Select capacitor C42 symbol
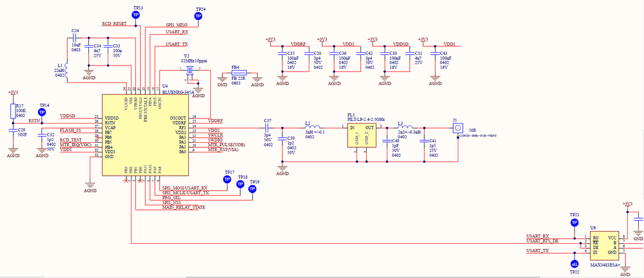644x278 pixels. point(360,53)
